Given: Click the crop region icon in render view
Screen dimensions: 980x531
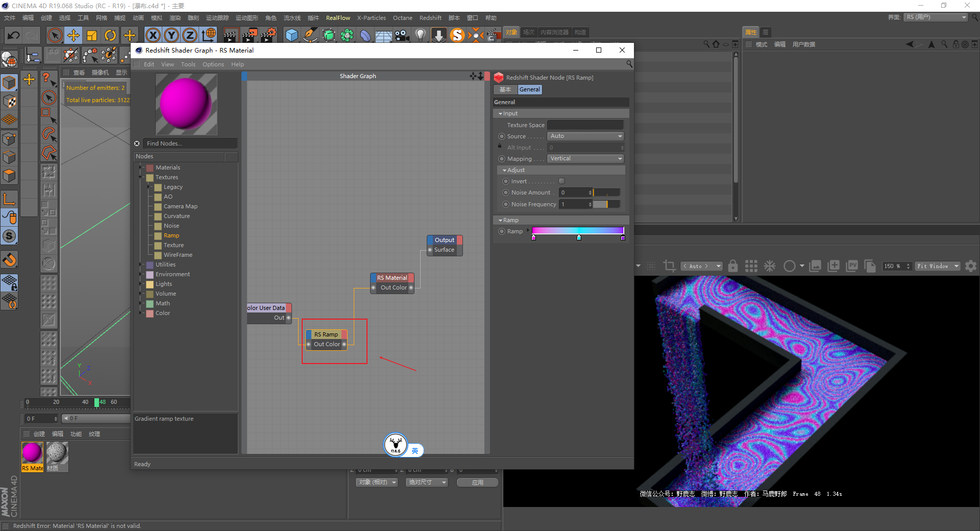Looking at the screenshot, I should (x=669, y=266).
